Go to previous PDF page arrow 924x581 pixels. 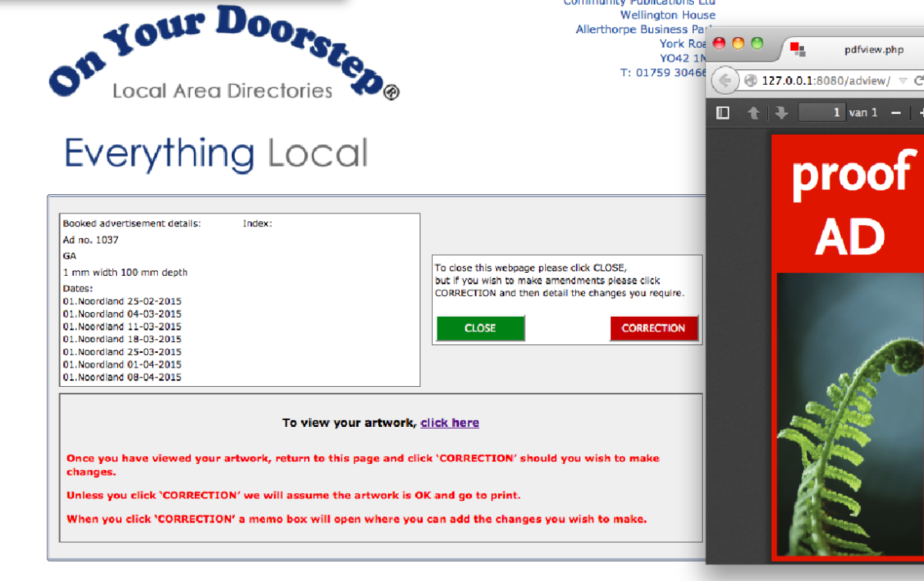tap(754, 113)
